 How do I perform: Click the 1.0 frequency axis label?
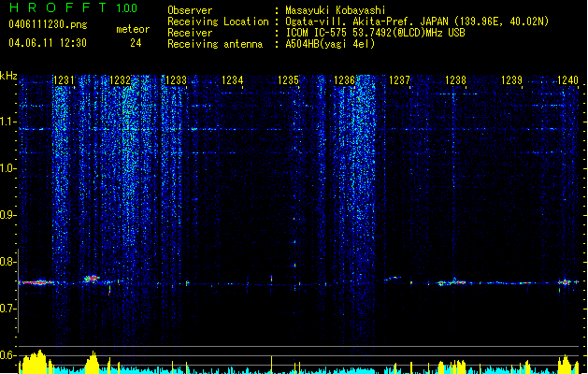point(7,168)
